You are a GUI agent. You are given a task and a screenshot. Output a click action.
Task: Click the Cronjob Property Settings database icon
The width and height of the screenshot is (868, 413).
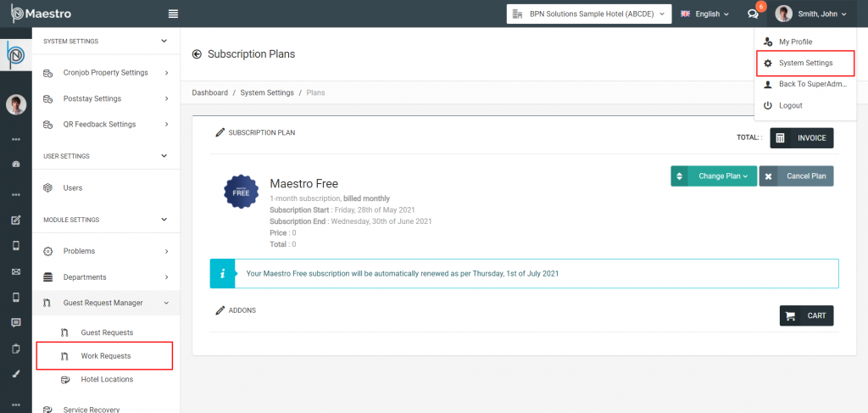48,73
